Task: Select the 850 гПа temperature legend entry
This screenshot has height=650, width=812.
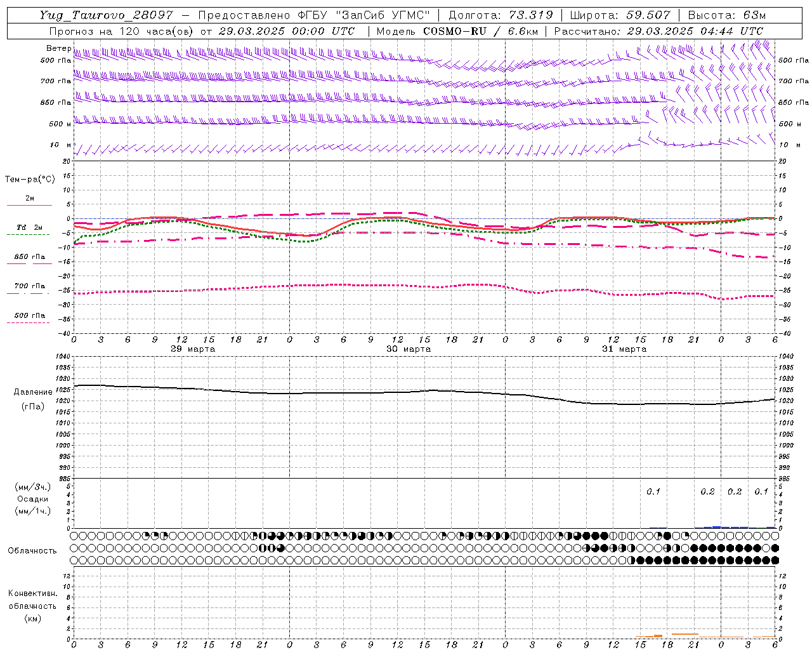Action: [x=29, y=257]
